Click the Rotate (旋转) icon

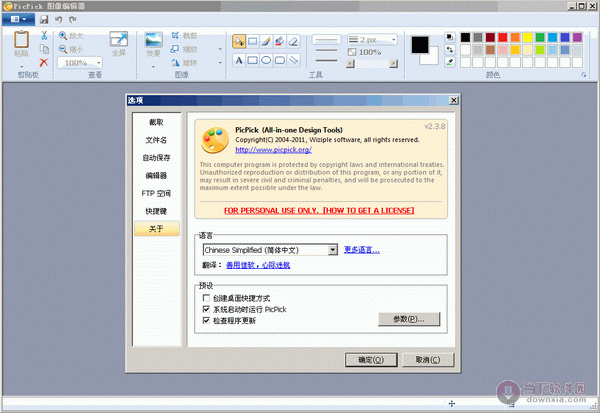pos(175,62)
